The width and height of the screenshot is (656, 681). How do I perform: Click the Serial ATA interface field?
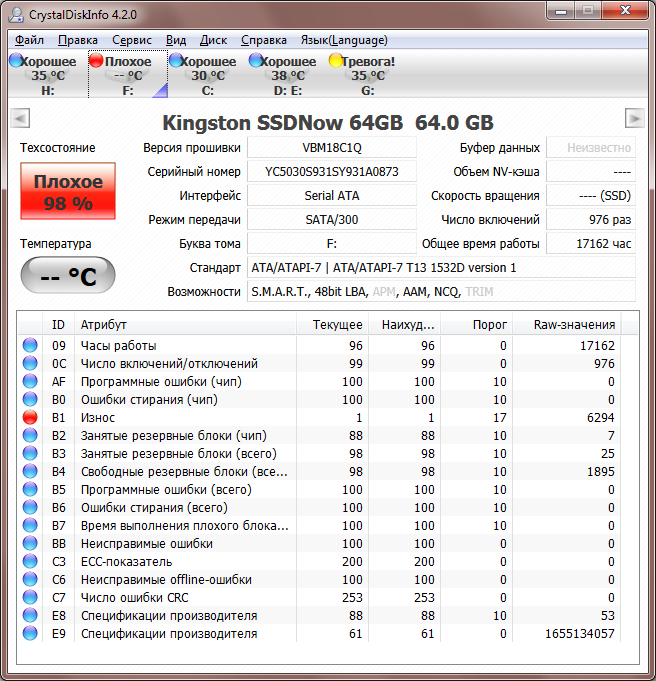point(332,195)
